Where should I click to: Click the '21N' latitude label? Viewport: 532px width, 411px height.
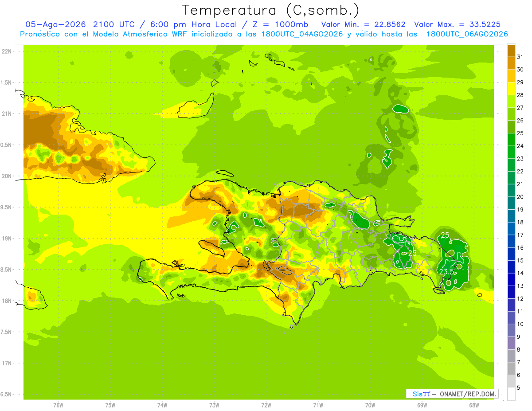(6, 114)
